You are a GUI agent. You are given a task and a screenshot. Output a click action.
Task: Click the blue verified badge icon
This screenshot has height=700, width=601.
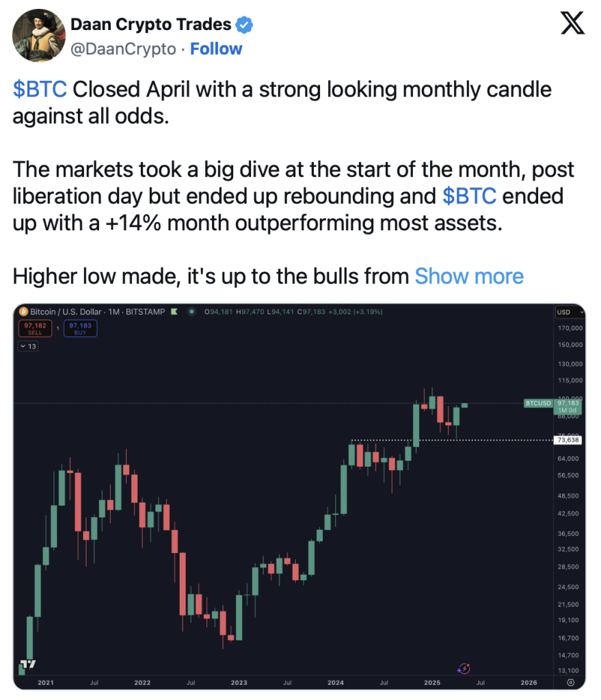point(244,25)
